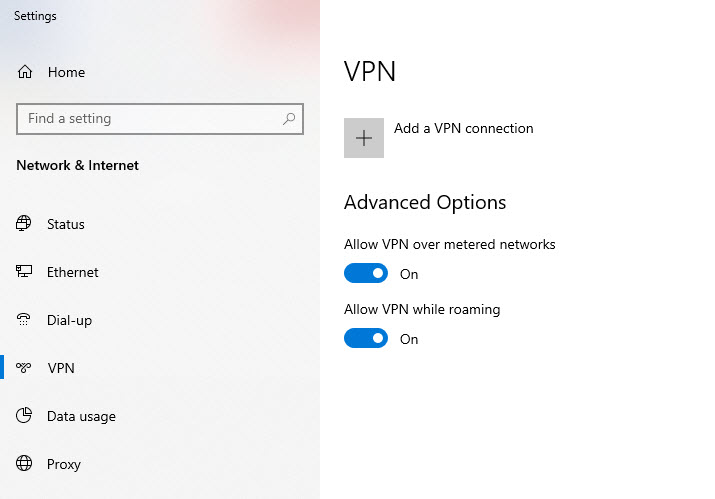Click the Add a VPN connection label
Image resolution: width=715 pixels, height=499 pixels.
[x=463, y=129]
